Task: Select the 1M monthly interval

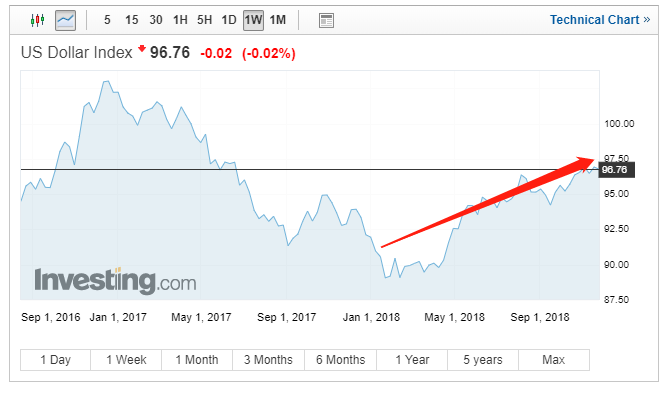Action: [278, 20]
